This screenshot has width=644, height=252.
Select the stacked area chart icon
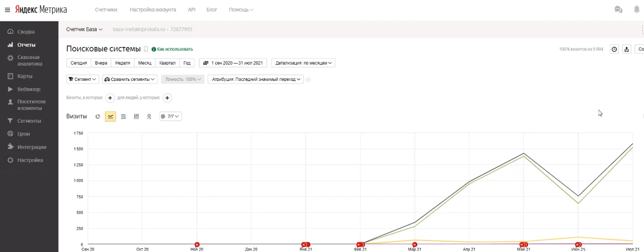tap(123, 116)
